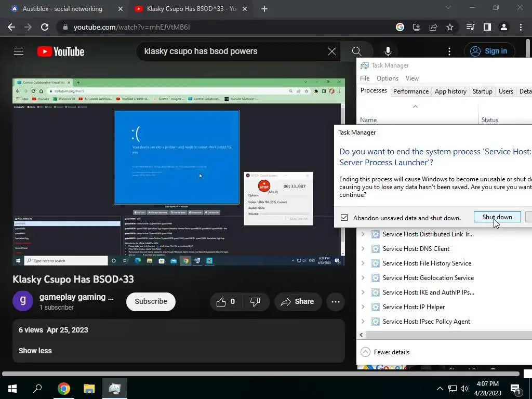
Task: Switch to the Startup tab
Action: [483, 91]
